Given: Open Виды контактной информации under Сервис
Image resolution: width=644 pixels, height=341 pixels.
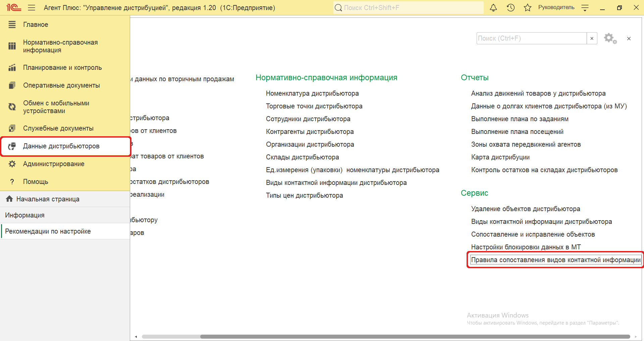Looking at the screenshot, I should click(541, 222).
